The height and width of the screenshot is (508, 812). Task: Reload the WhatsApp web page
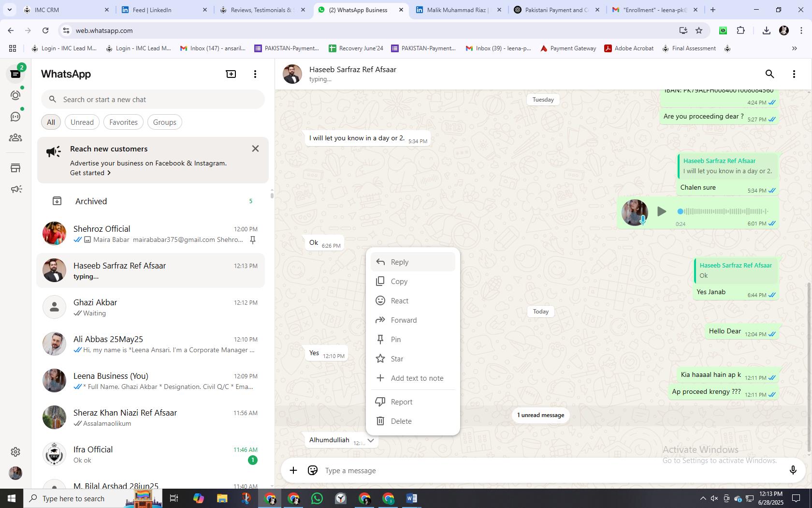click(x=45, y=30)
